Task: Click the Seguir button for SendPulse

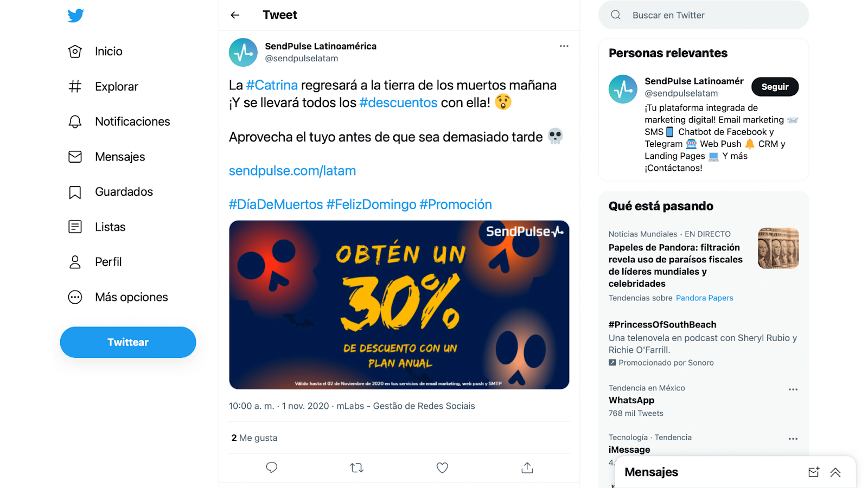Action: pyautogui.click(x=775, y=87)
